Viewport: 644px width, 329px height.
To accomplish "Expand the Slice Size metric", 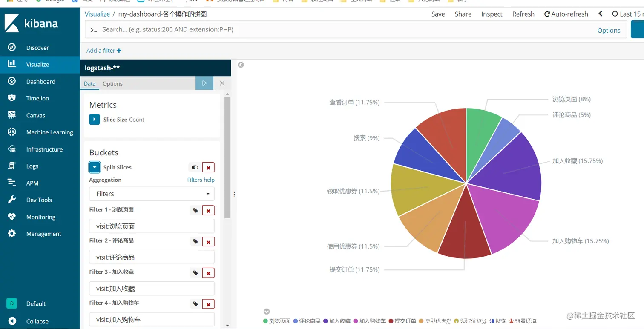I will pyautogui.click(x=95, y=119).
